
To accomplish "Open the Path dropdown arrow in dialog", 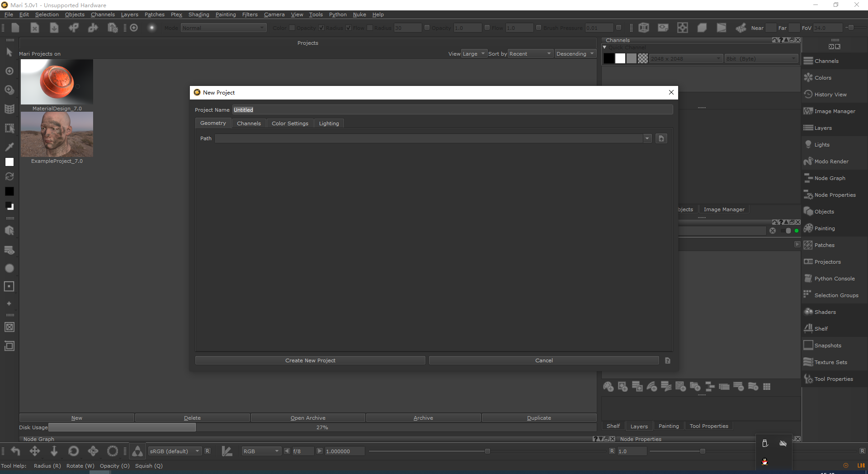I will pos(647,138).
